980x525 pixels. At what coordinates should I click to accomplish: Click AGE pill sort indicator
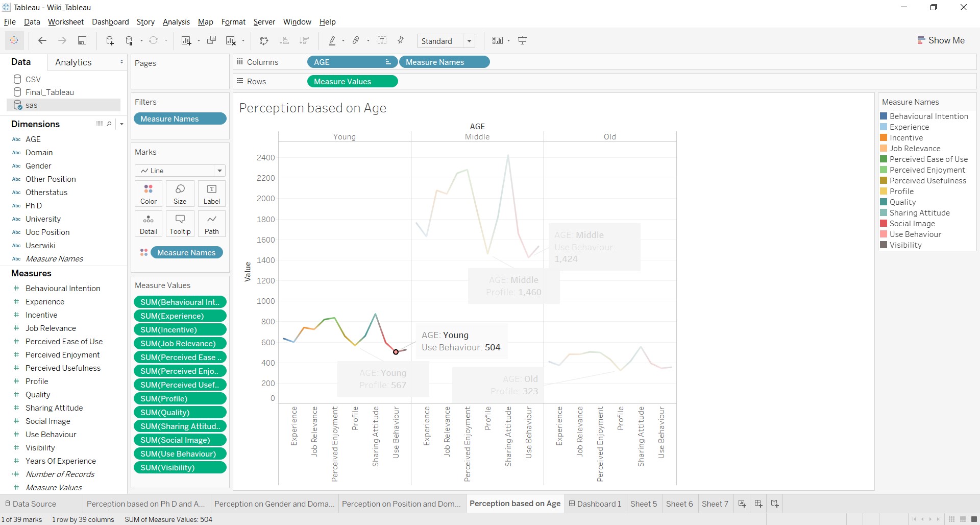coord(388,62)
